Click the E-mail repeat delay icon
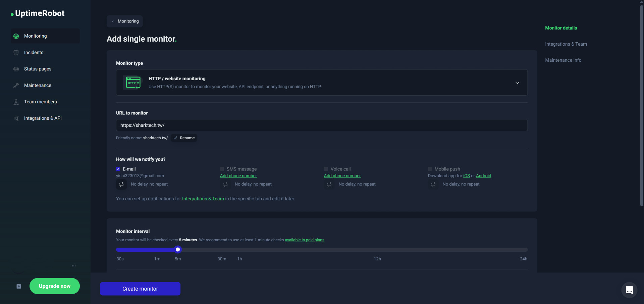Screen dimensions: 644x304 [x=121, y=184]
